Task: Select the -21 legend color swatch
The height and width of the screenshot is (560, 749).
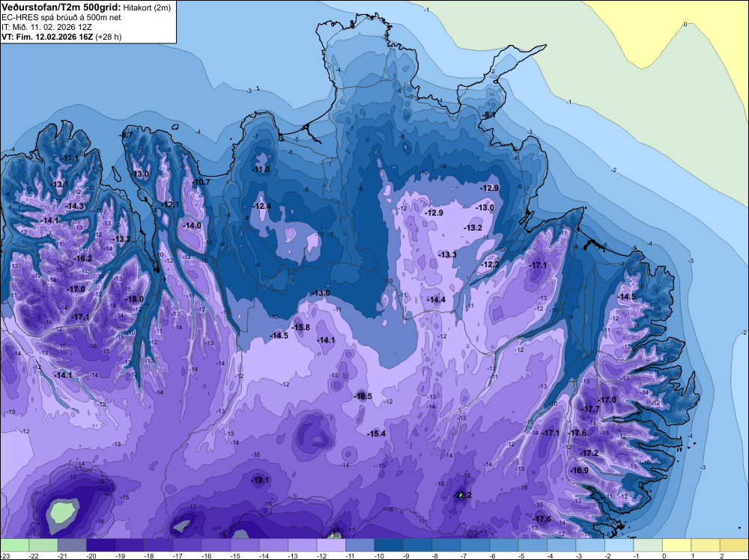Action: pos(72,545)
